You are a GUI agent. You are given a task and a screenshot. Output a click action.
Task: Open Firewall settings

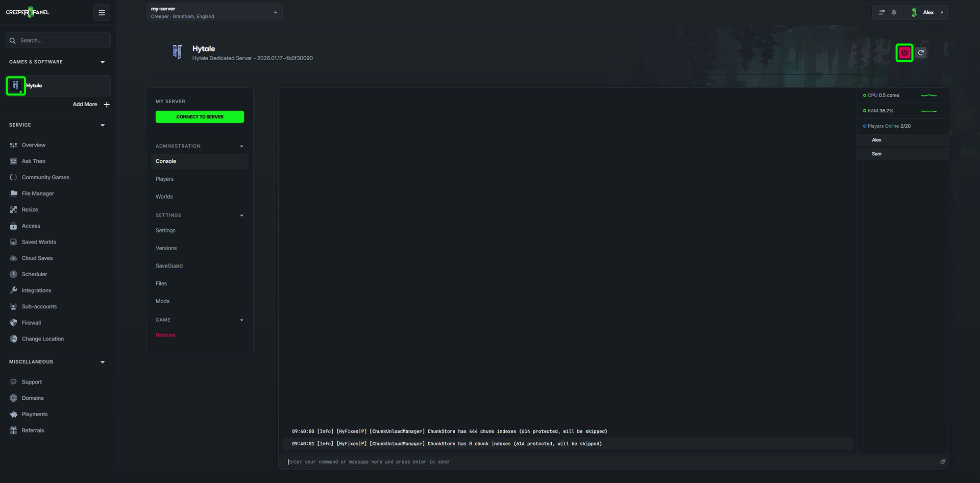pos(31,323)
